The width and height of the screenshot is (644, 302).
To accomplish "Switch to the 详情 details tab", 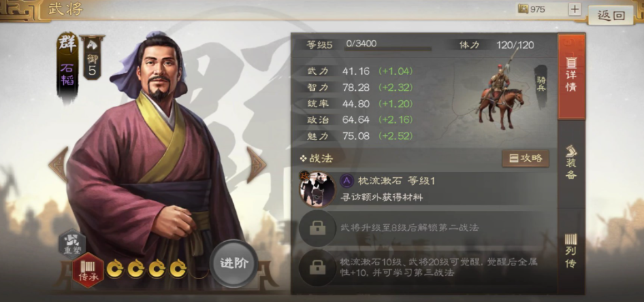I will point(571,76).
